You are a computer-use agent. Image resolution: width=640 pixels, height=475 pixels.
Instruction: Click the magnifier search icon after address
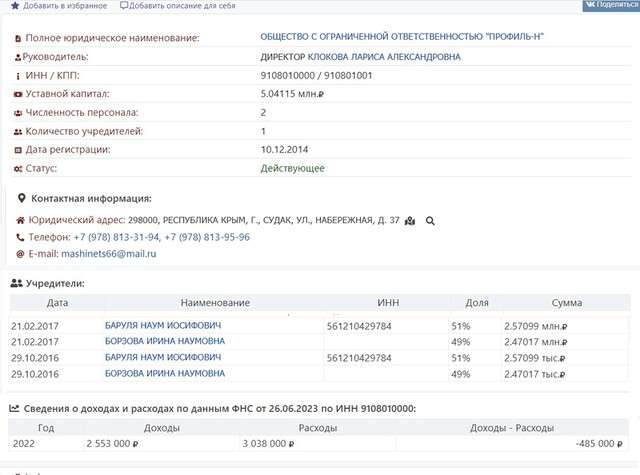click(430, 220)
